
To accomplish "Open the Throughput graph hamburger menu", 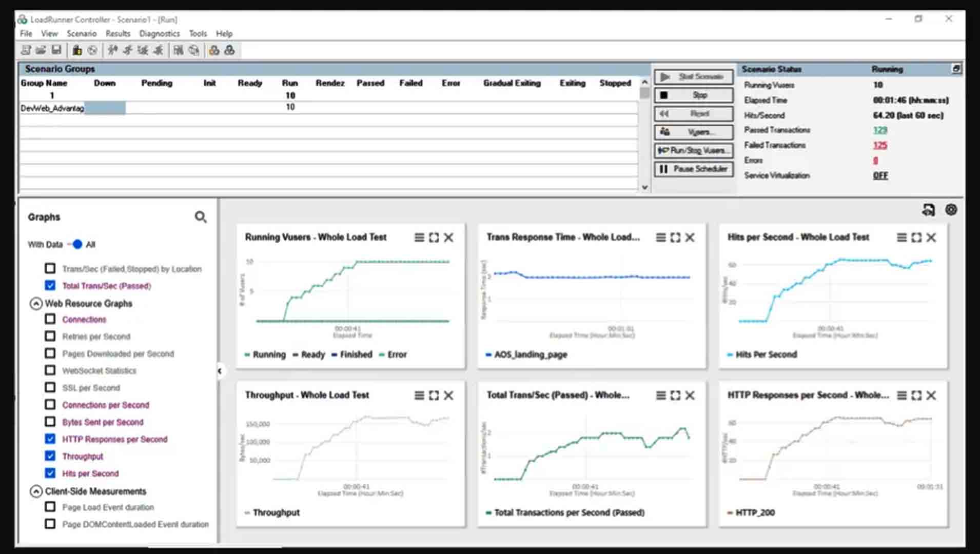I will (x=419, y=395).
